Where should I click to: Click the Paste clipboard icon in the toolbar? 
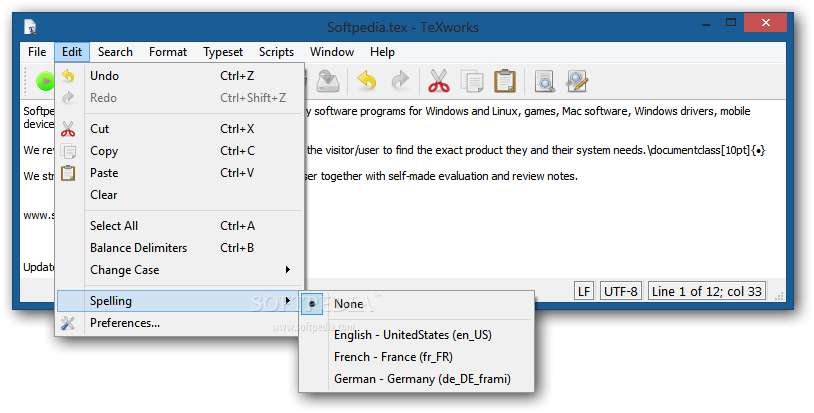point(505,81)
